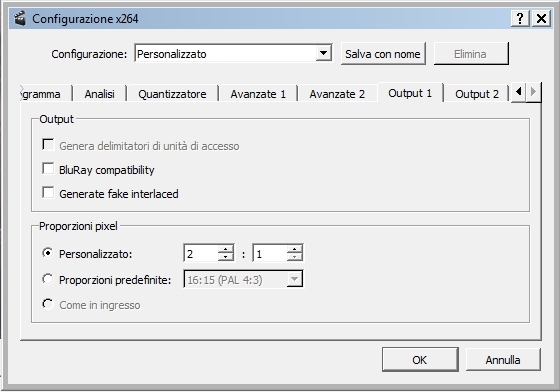Click the help question mark icon
This screenshot has height=392, width=560.
[520, 18]
